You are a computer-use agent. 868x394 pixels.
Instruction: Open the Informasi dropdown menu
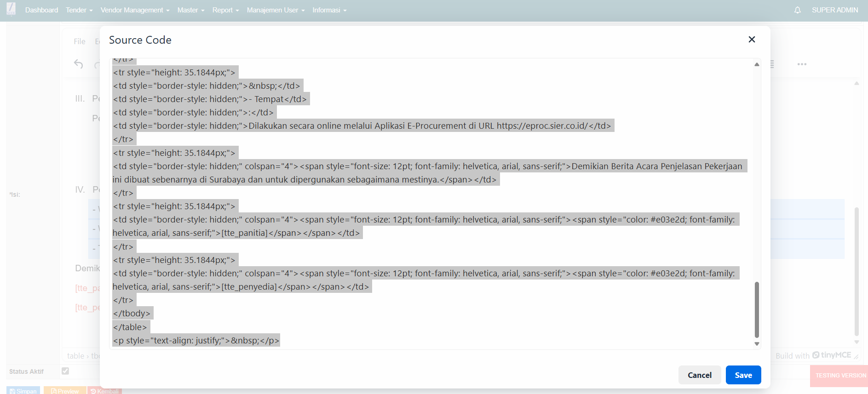click(330, 10)
